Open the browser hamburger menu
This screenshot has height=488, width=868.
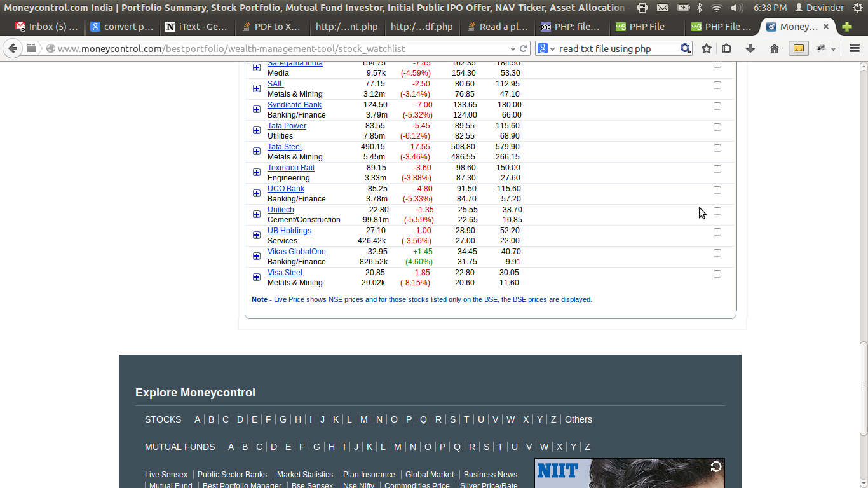click(854, 48)
